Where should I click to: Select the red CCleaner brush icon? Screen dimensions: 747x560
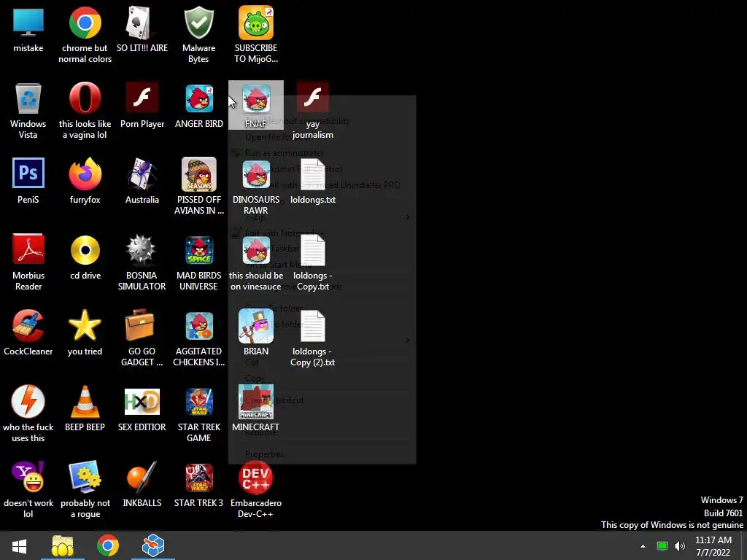tap(28, 326)
